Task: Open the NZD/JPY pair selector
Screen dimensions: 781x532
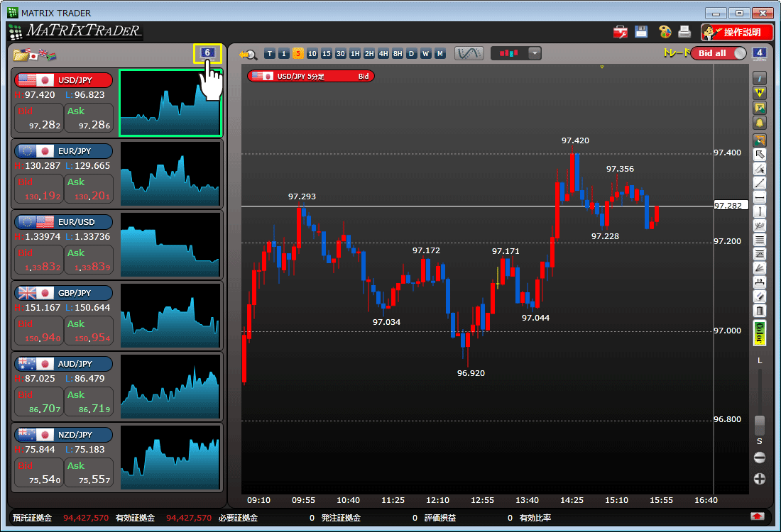Action: [x=64, y=434]
